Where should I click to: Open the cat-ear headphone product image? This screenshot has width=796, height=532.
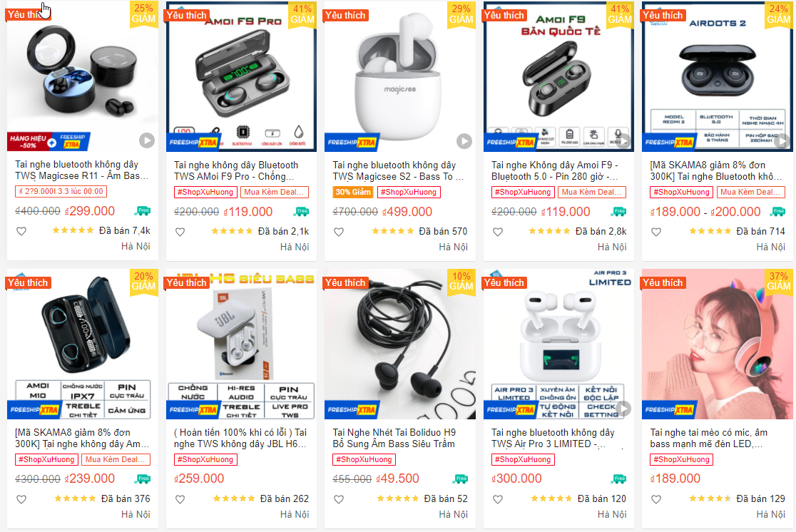point(717,344)
